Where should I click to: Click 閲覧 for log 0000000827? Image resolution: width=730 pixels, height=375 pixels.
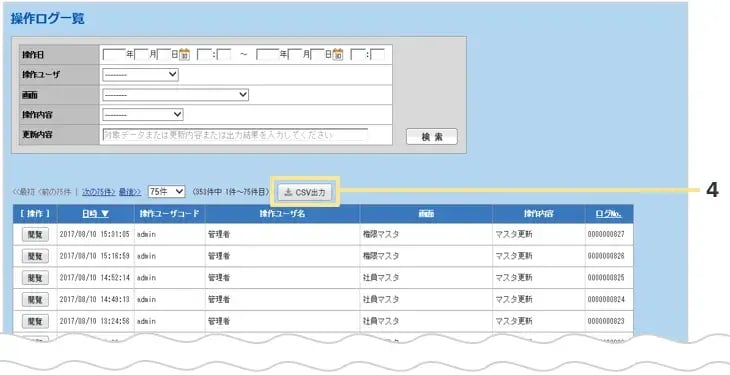click(35, 234)
